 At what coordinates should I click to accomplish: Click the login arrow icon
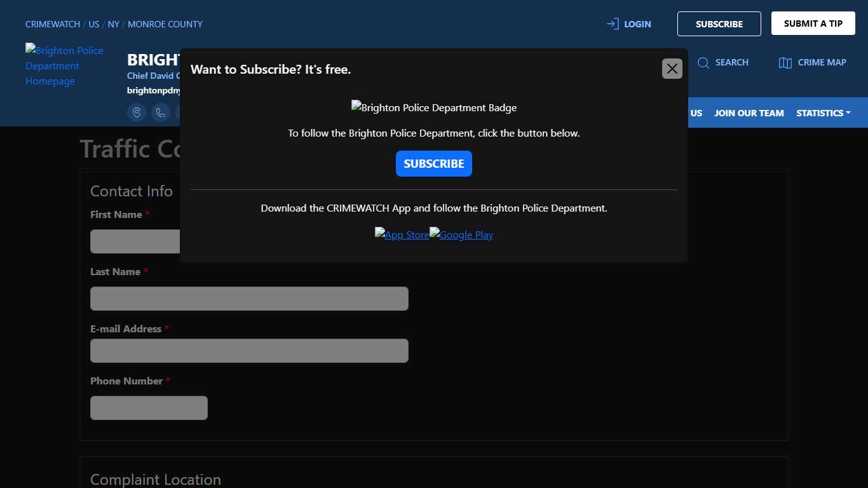pos(613,24)
